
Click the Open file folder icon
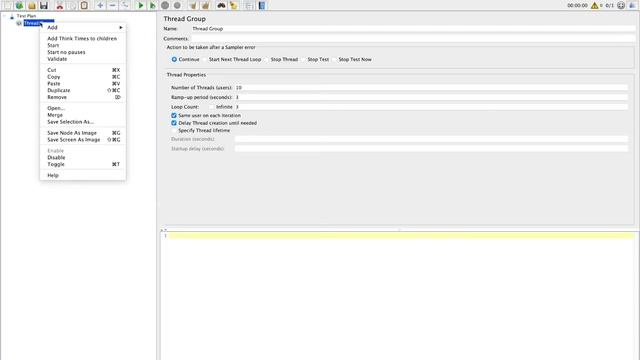[x=32, y=5]
